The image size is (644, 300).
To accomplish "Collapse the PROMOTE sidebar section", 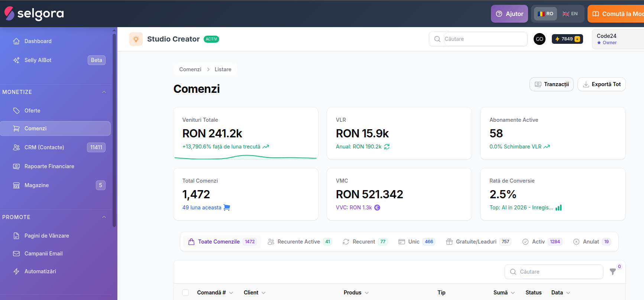I will (104, 217).
